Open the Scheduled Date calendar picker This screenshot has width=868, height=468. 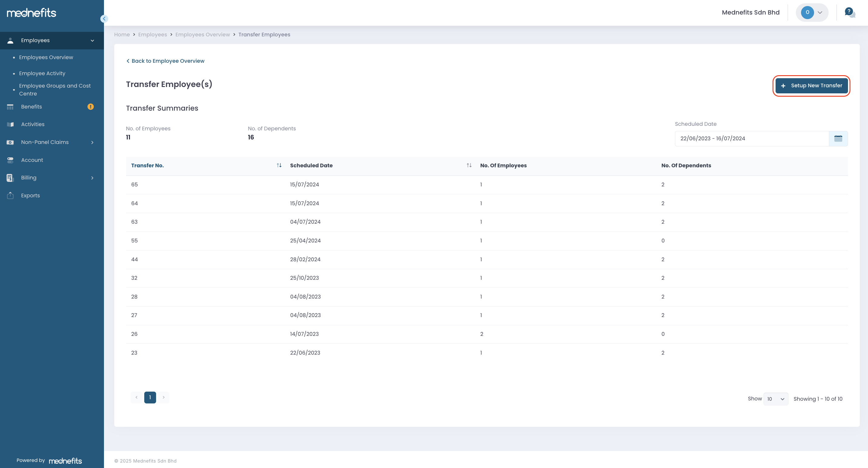pyautogui.click(x=838, y=139)
